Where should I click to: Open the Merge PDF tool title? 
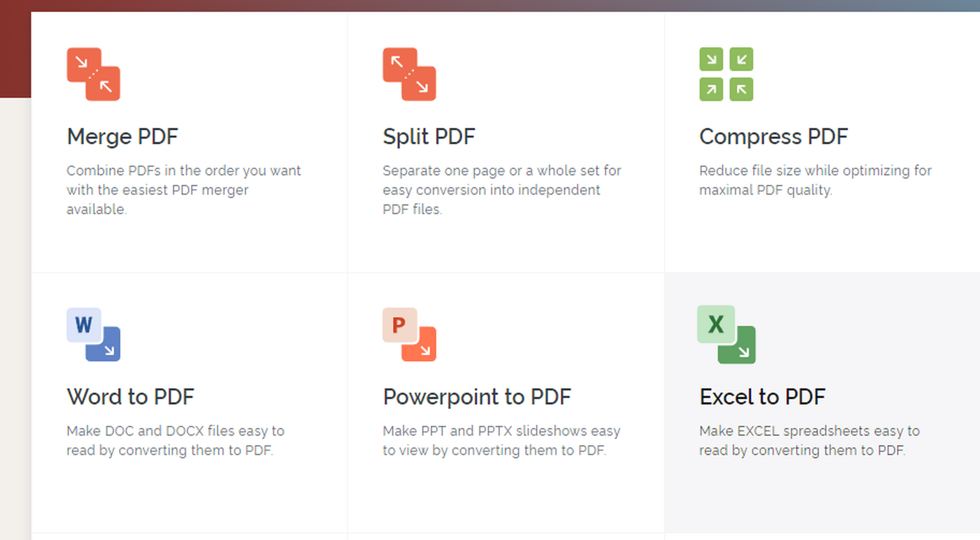coord(122,137)
